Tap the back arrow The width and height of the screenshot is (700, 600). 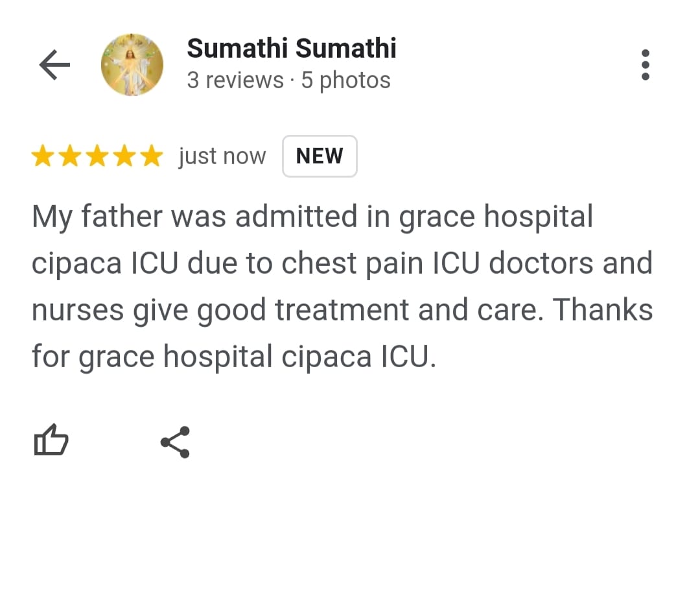click(54, 66)
